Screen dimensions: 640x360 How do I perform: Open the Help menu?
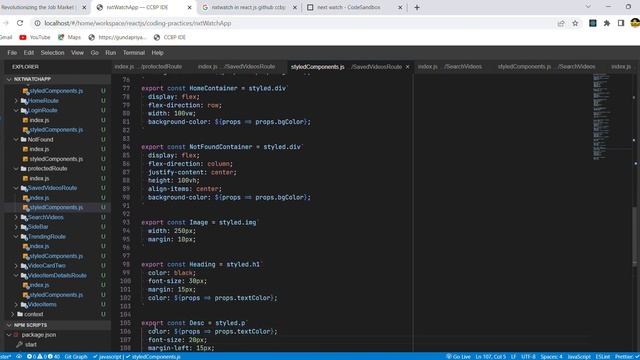coord(157,53)
